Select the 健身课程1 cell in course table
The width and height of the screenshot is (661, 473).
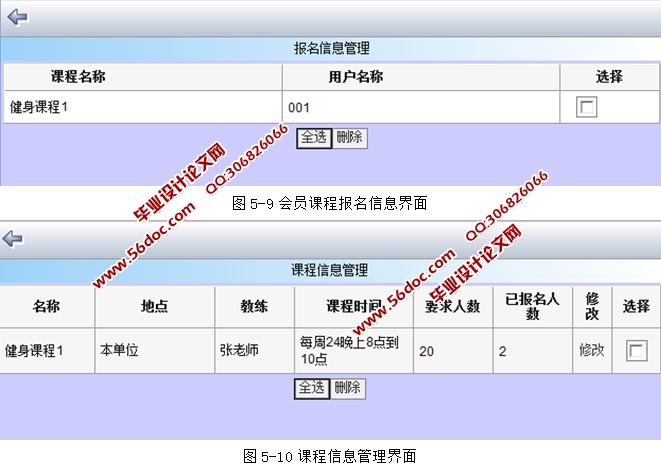tap(47, 351)
